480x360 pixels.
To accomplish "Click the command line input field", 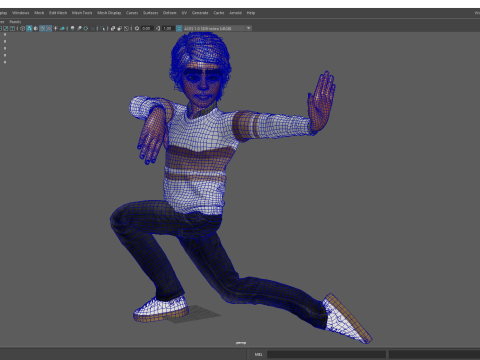I will 326,354.
